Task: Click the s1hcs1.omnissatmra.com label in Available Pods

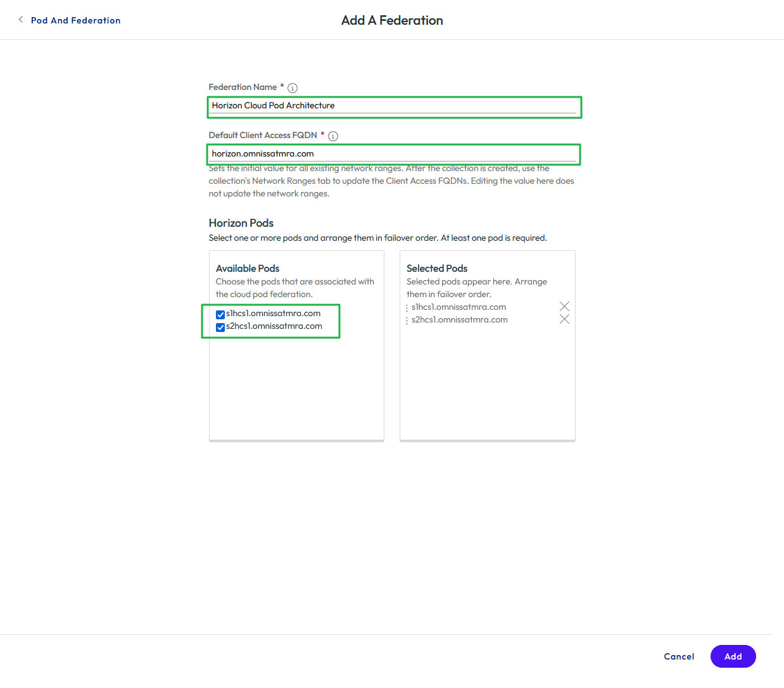Action: [x=273, y=314]
